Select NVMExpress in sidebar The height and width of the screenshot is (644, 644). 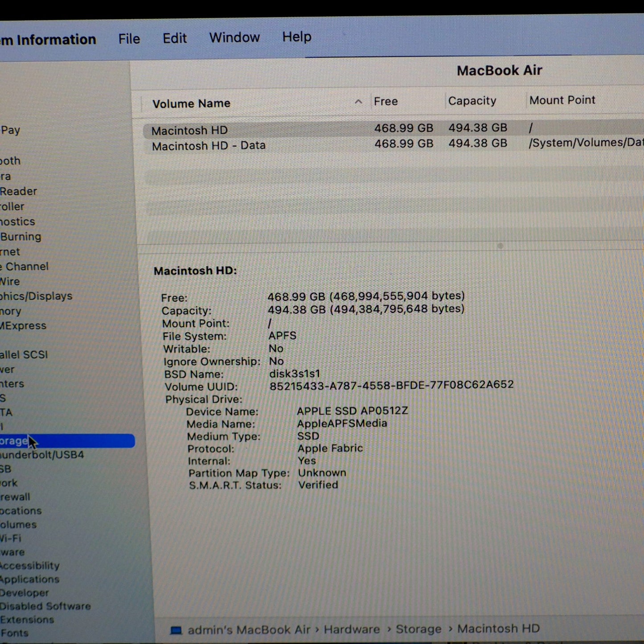(23, 326)
